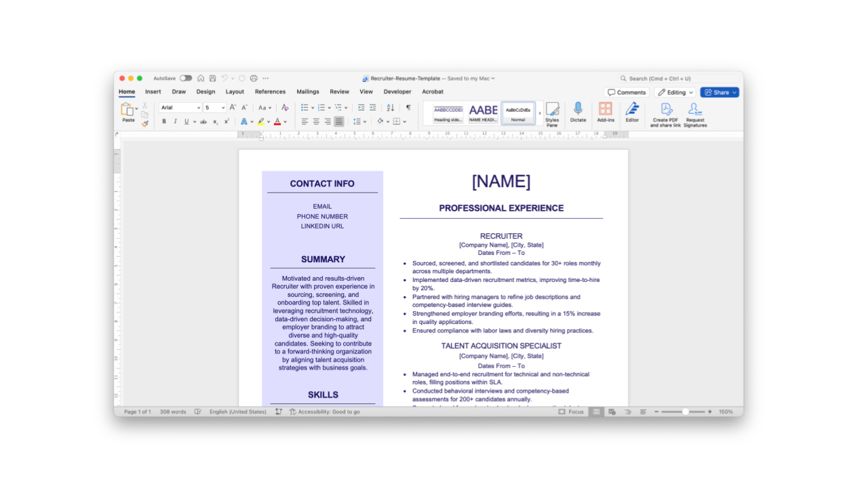Screen dimensions: 868x488
Task: Click the Share button
Action: pyautogui.click(x=719, y=92)
